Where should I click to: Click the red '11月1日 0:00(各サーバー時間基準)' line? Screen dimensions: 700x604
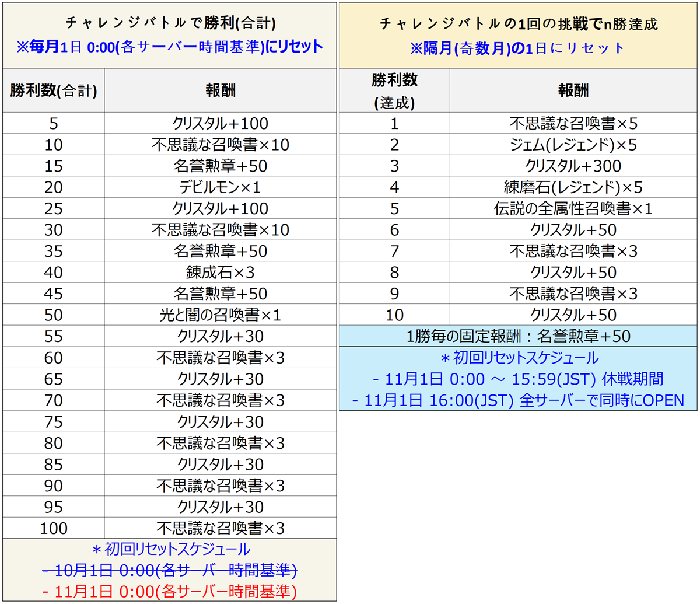point(170,591)
